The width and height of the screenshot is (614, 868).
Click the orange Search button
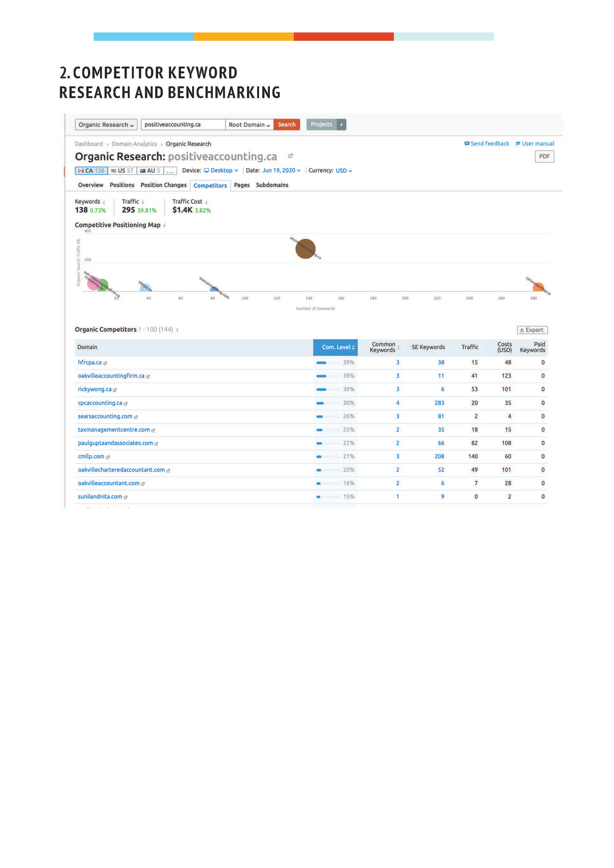[x=286, y=124]
